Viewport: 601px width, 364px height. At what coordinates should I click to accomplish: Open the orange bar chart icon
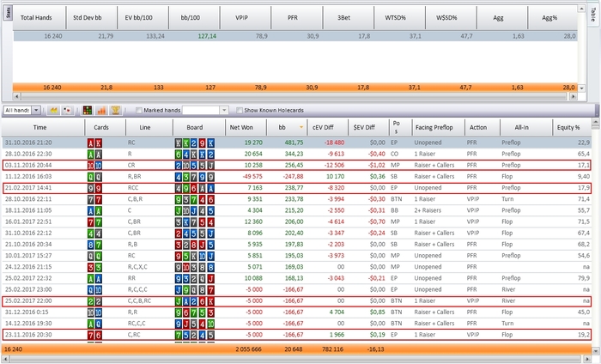tap(101, 111)
